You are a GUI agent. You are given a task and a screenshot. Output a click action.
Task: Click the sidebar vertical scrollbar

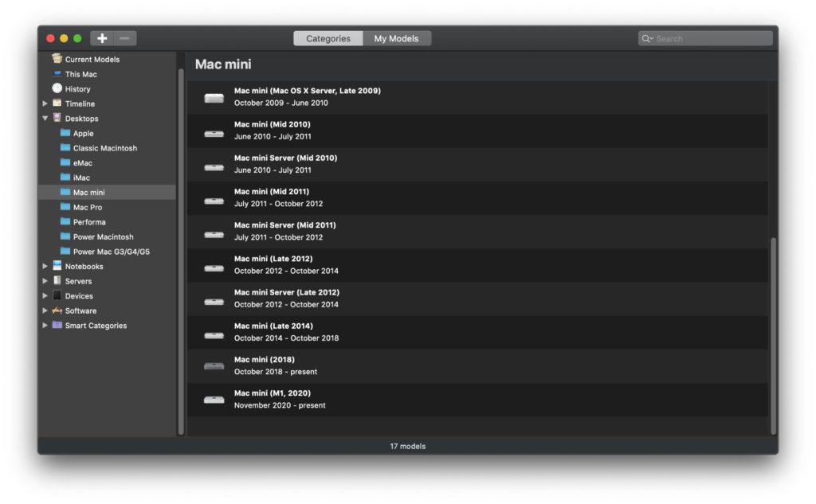(x=181, y=252)
